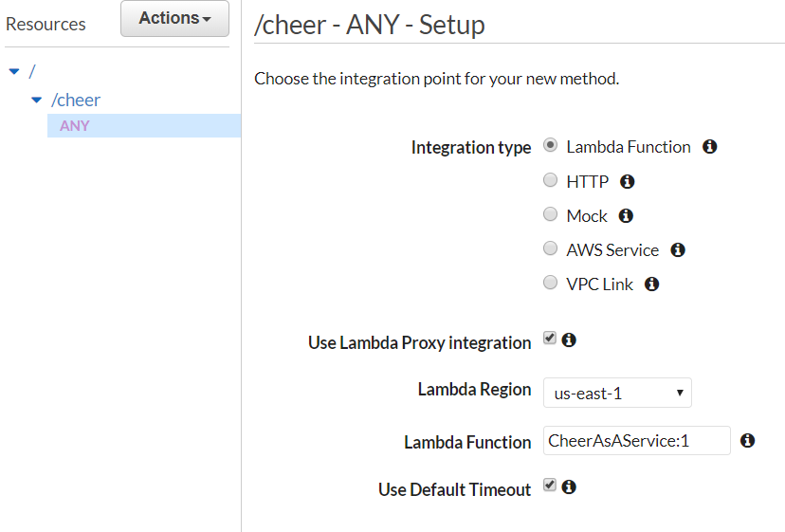Image resolution: width=785 pixels, height=532 pixels.
Task: Select the HTTP integration type
Action: coord(550,180)
